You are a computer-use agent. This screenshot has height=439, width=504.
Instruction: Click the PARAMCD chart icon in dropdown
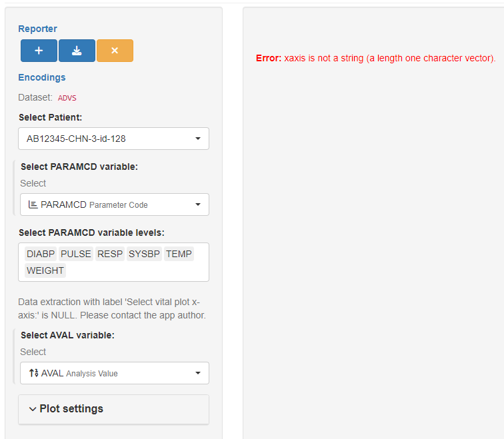tap(33, 205)
